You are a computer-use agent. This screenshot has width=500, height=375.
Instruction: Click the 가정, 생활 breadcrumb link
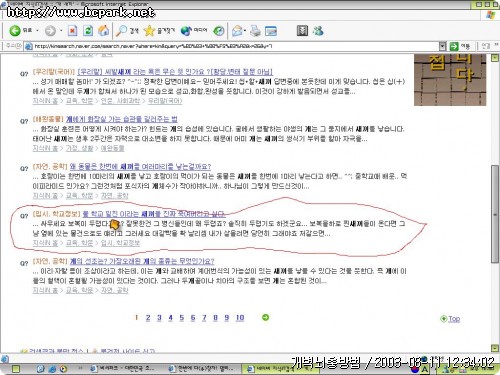79,148
